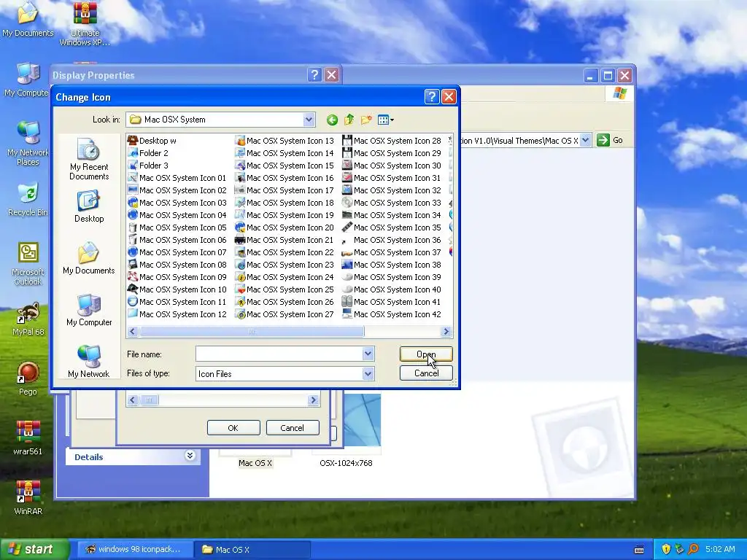Select the Desktop w icon file

(x=152, y=141)
